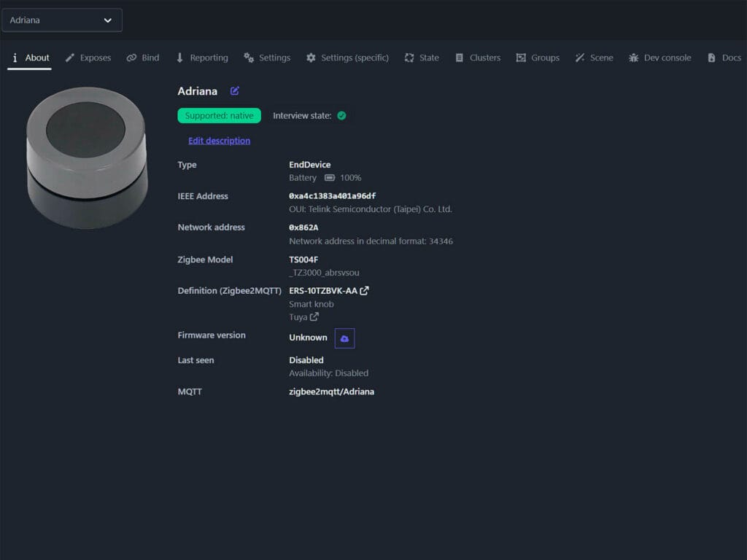Go to the Bind tab
Screen dimensions: 747x560
pyautogui.click(x=143, y=58)
